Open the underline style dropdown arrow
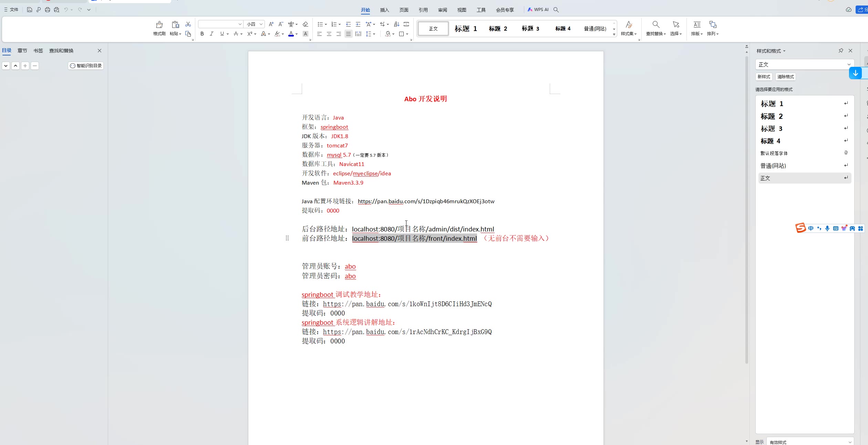Image resolution: width=868 pixels, height=445 pixels. click(228, 34)
